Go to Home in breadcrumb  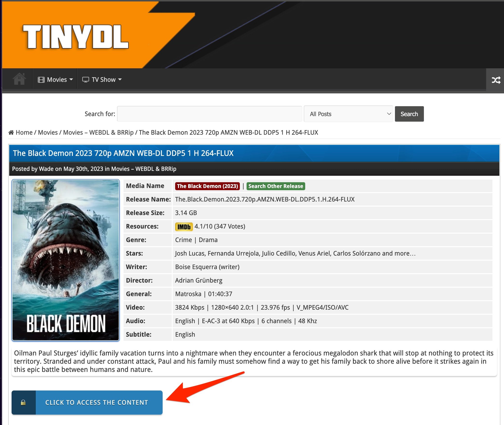(24, 132)
